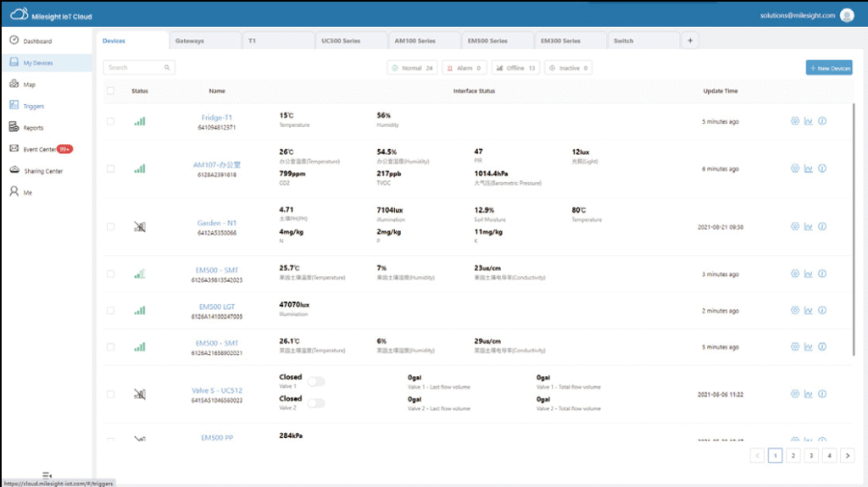
Task: Switch to the EM300 Series tab
Action: [x=570, y=41]
